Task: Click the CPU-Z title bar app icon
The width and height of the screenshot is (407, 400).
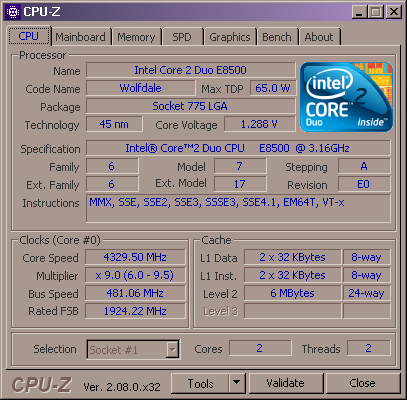Action: (x=13, y=12)
